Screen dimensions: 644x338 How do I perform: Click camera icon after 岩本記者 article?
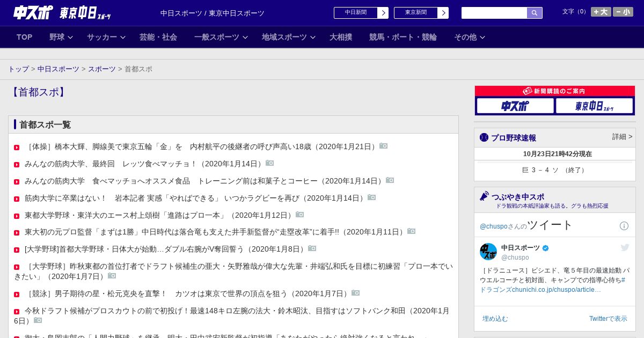pos(372,197)
